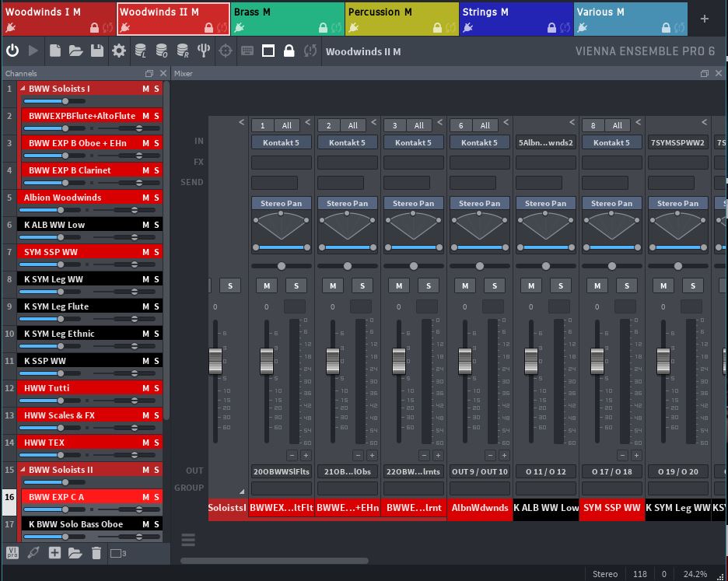Switch to the Brass M instance tab
The image size is (728, 581).
288,19
